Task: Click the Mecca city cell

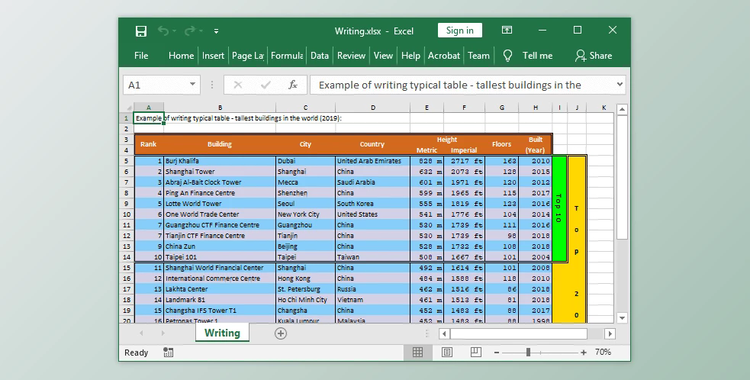Action: pos(306,182)
